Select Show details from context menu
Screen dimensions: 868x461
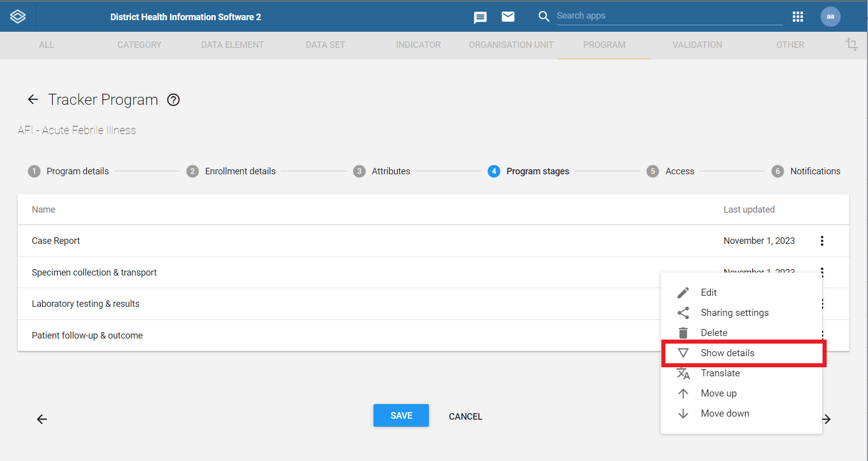click(727, 353)
